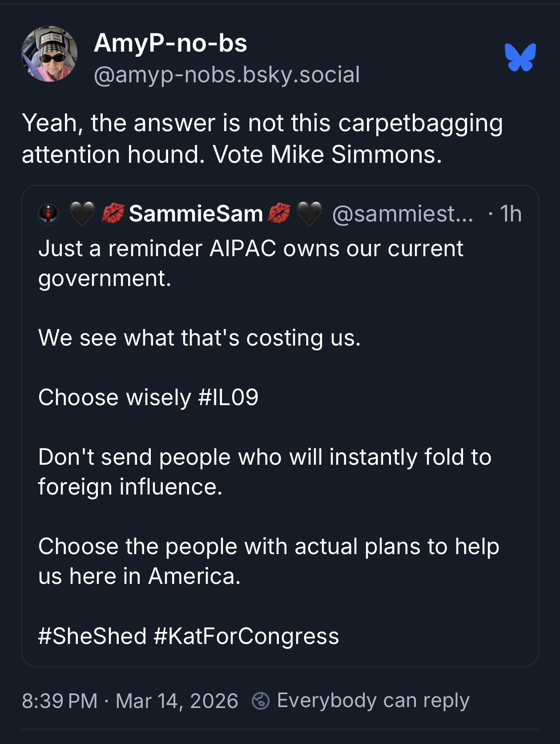The image size is (560, 744).
Task: Open "Everybody can reply" settings
Action: [373, 701]
